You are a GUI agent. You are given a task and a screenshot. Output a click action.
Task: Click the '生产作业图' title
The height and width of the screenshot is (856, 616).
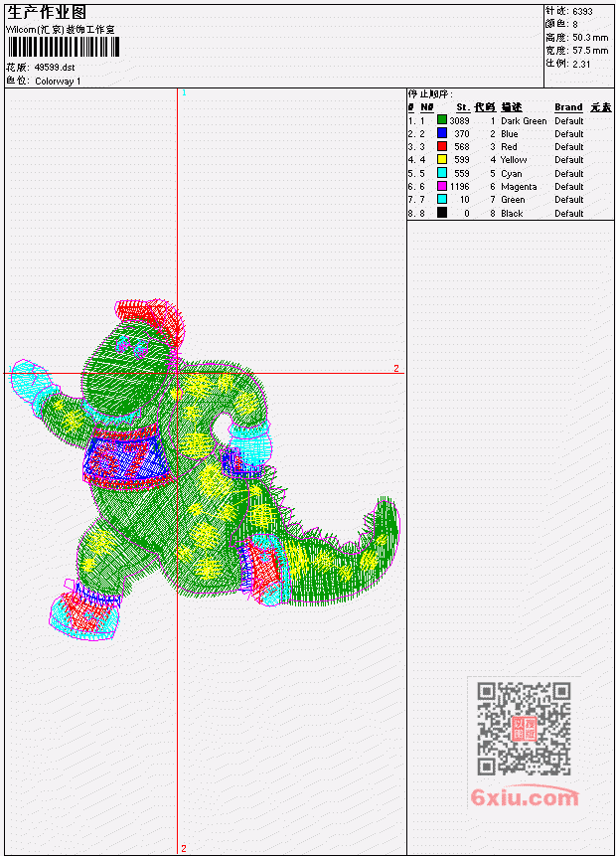pyautogui.click(x=47, y=12)
